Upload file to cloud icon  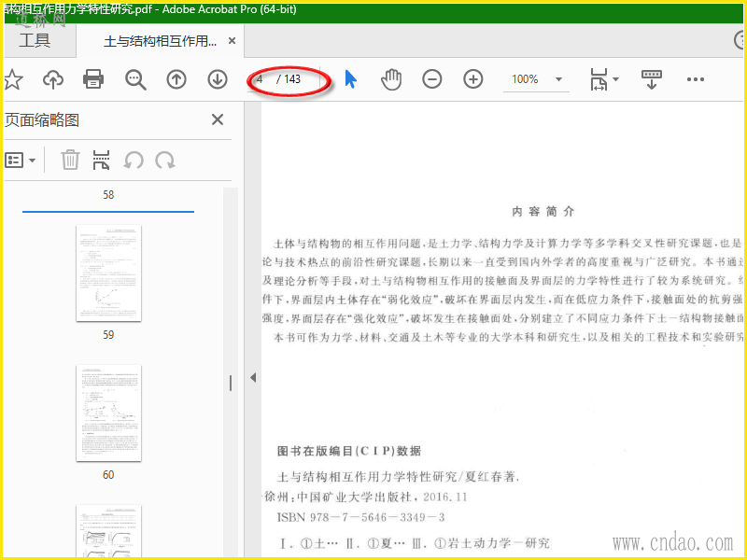(53, 79)
